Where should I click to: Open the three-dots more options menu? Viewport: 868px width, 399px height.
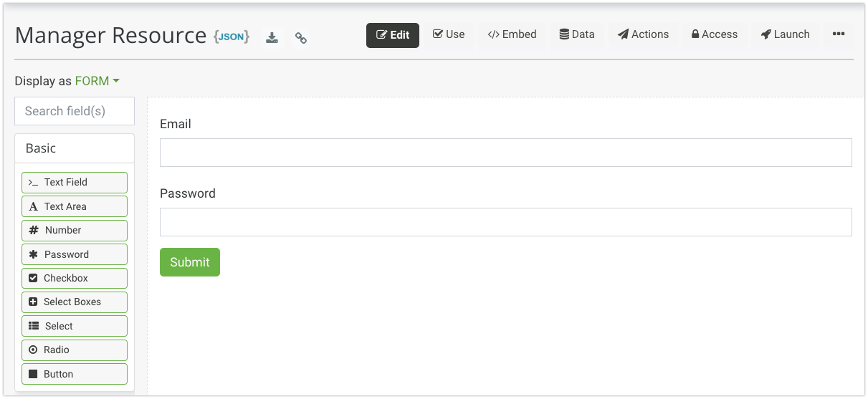[x=839, y=34]
